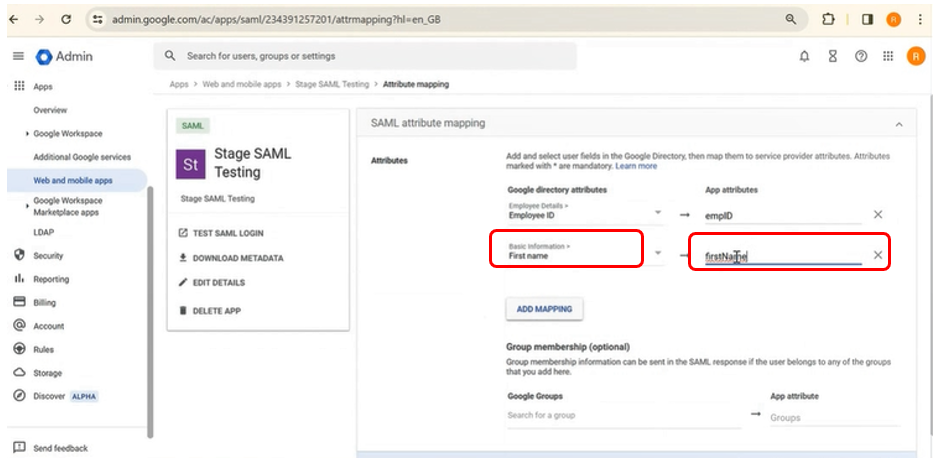The height and width of the screenshot is (460, 939).
Task: Click the browser forward arrow
Action: 40,19
